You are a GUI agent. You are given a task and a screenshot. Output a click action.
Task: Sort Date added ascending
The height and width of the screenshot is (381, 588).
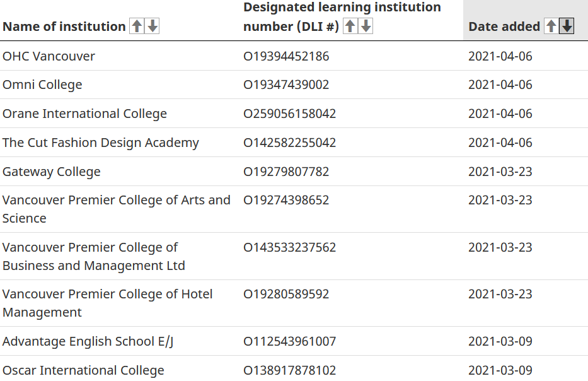[551, 26]
